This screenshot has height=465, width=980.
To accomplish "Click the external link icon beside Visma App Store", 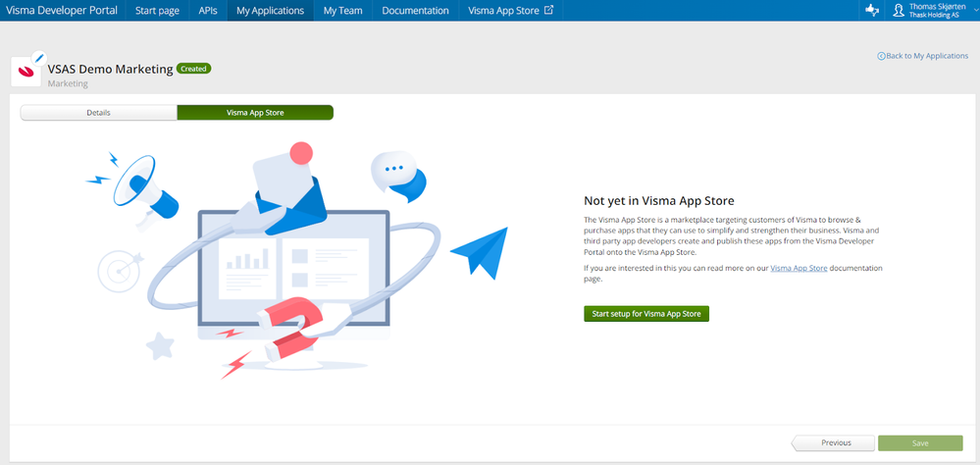I will coord(548,10).
